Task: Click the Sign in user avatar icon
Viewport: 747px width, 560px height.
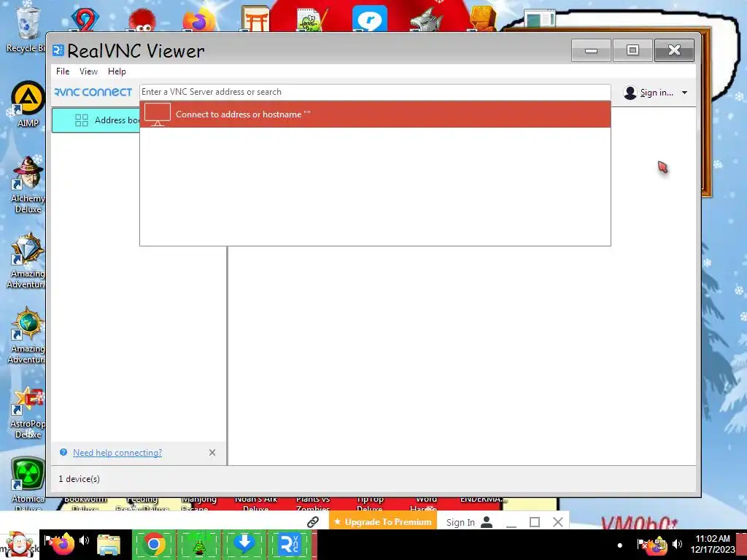Action: point(630,93)
